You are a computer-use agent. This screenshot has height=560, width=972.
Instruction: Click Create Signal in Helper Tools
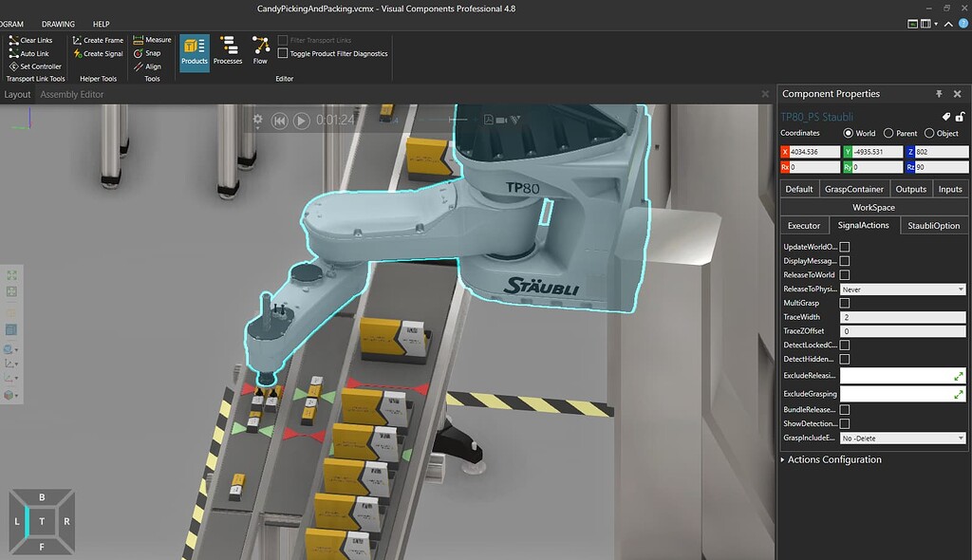98,53
